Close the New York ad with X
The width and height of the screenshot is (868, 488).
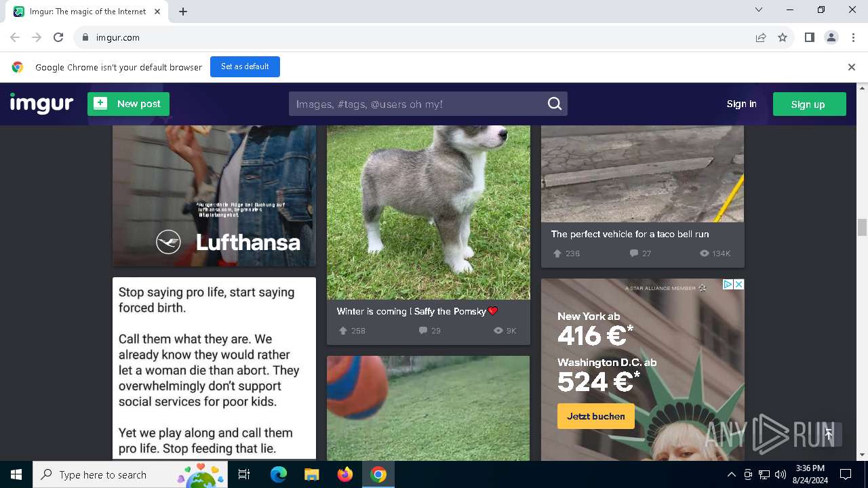coord(739,285)
